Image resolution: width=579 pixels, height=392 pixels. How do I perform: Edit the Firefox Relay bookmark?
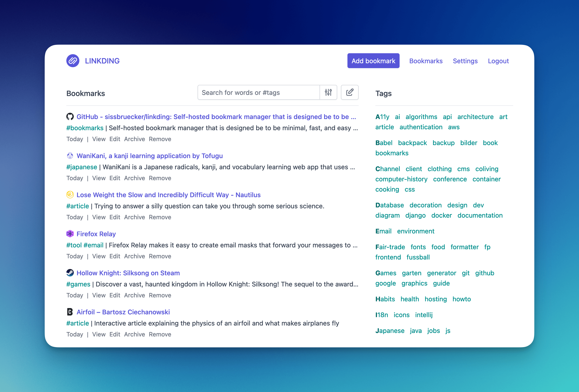coord(114,256)
